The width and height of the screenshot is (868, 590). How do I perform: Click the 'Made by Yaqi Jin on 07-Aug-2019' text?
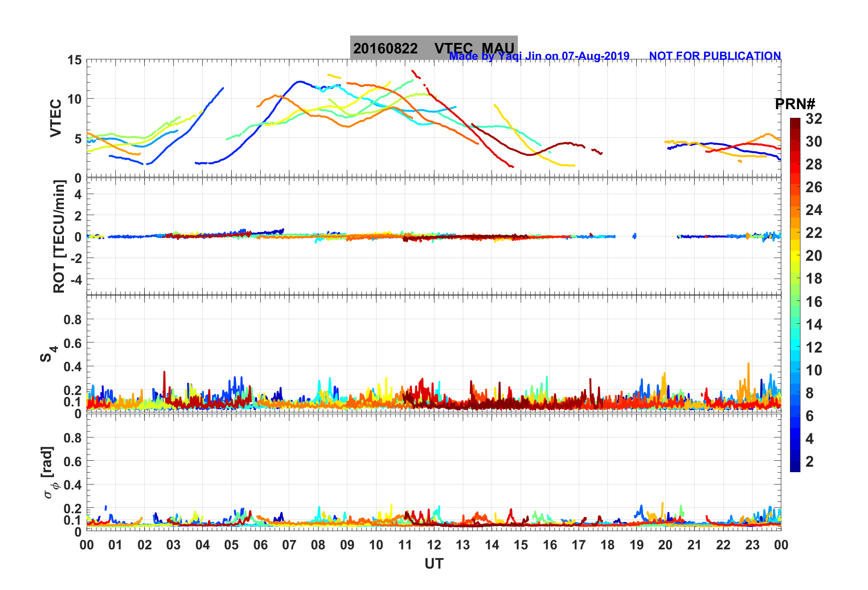coord(539,56)
